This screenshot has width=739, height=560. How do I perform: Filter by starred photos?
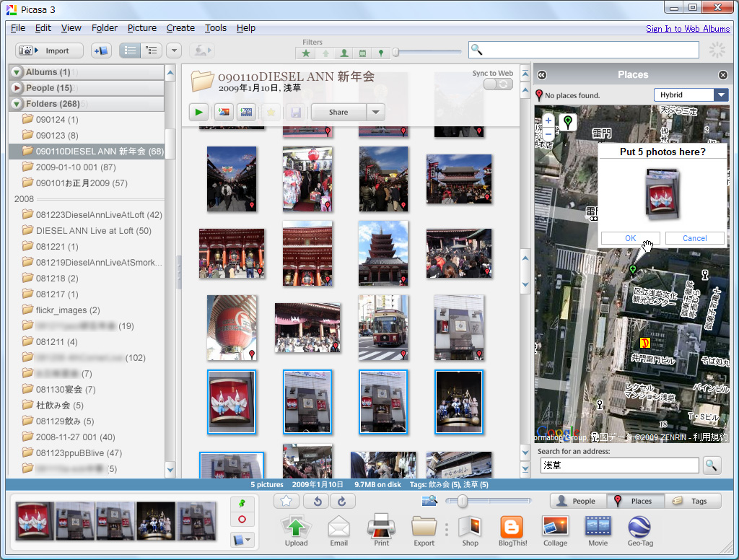[306, 53]
